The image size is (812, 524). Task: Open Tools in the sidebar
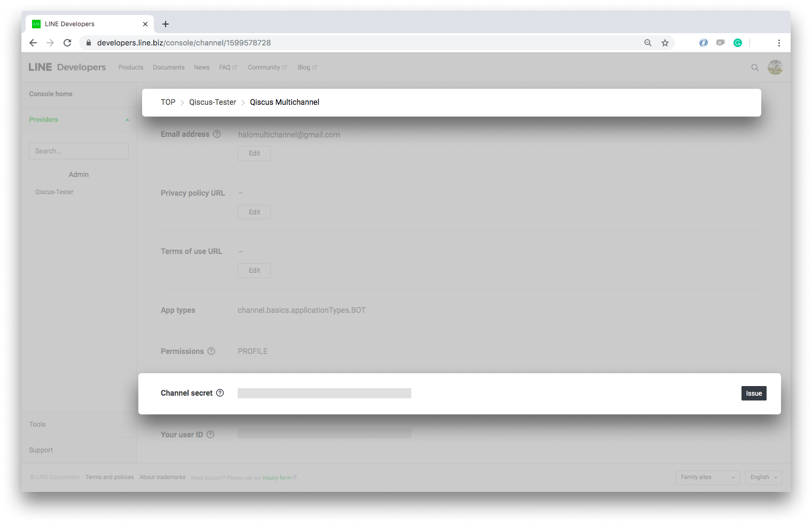coord(37,425)
